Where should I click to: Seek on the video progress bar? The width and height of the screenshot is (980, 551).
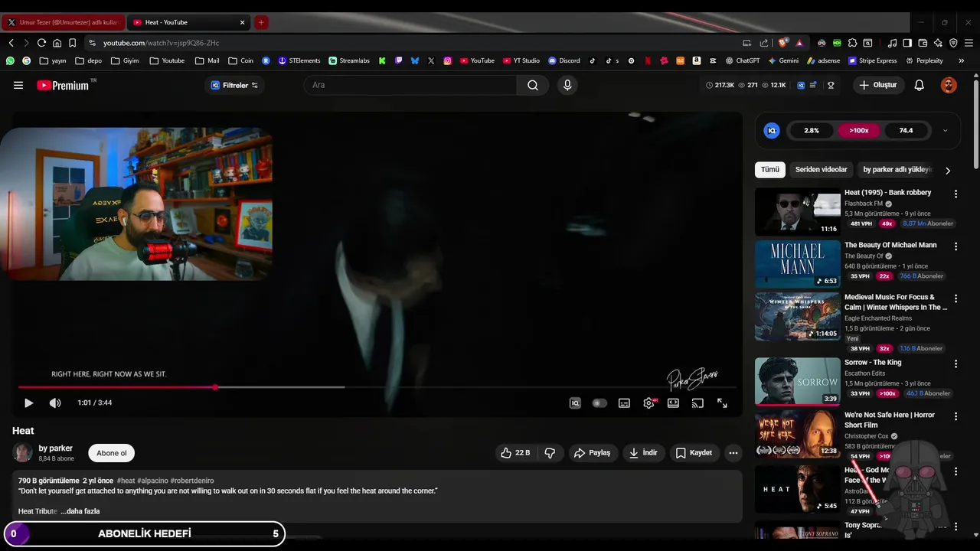pos(377,387)
